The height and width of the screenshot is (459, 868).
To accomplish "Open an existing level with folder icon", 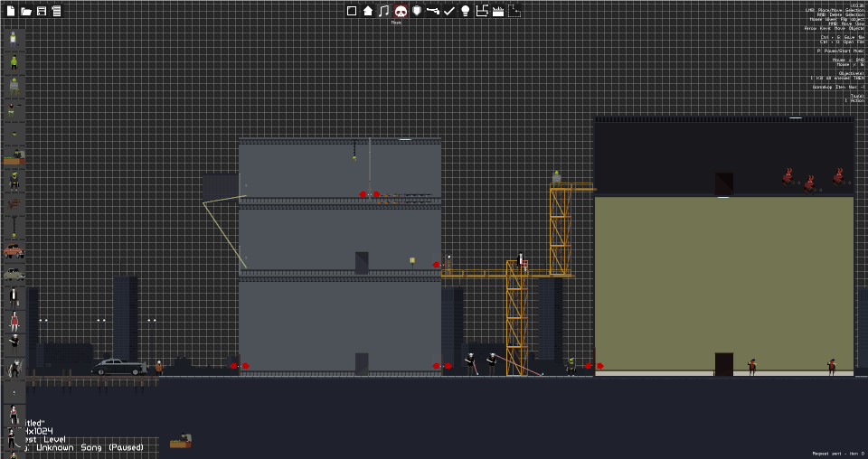I will point(26,11).
